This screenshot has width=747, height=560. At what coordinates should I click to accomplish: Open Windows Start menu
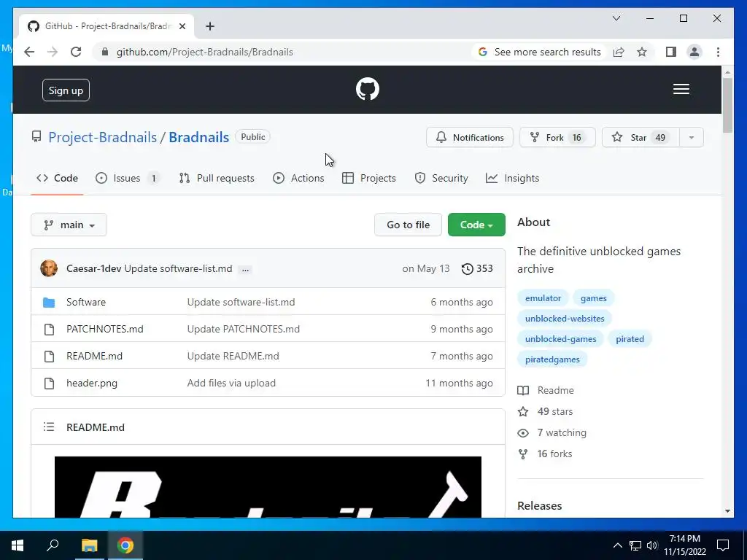(18, 545)
